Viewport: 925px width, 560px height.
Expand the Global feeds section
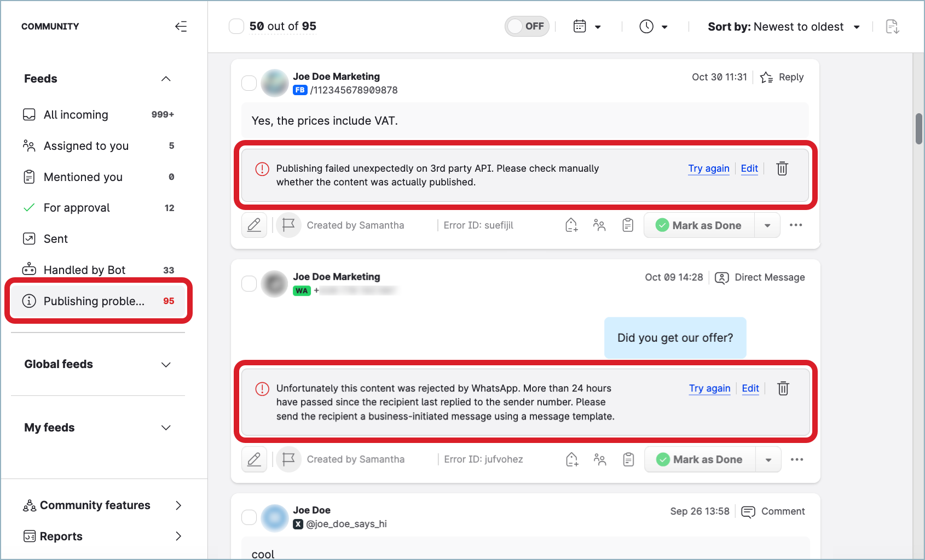[166, 364]
